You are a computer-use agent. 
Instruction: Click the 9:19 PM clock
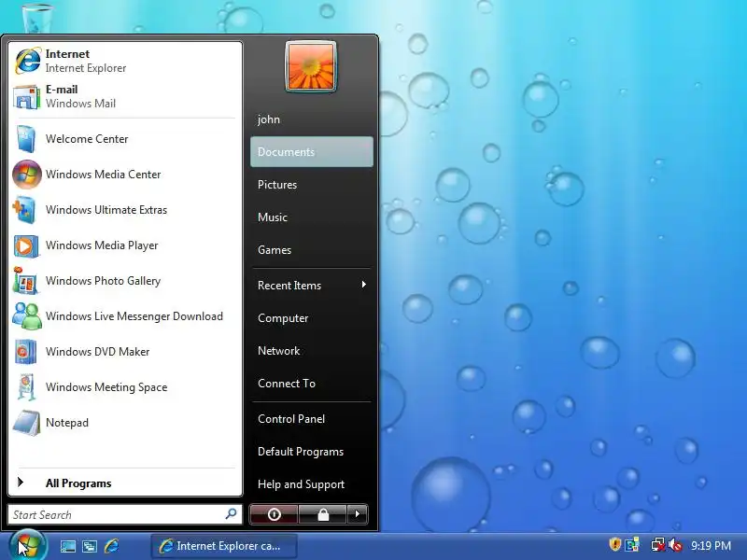coord(711,545)
